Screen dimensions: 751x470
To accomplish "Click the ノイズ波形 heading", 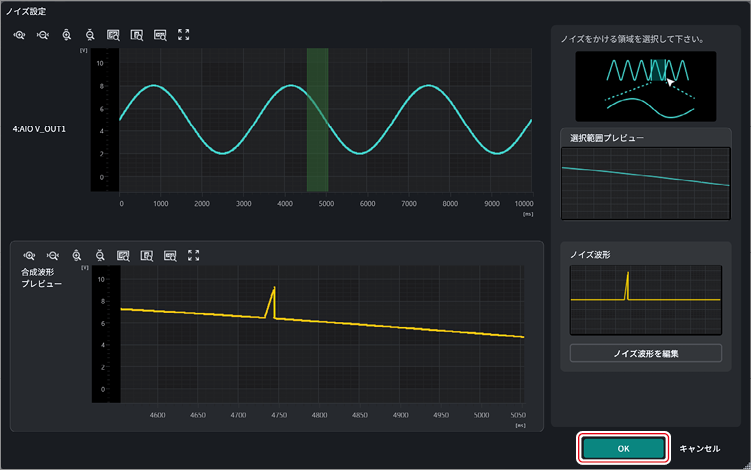I will coord(590,255).
